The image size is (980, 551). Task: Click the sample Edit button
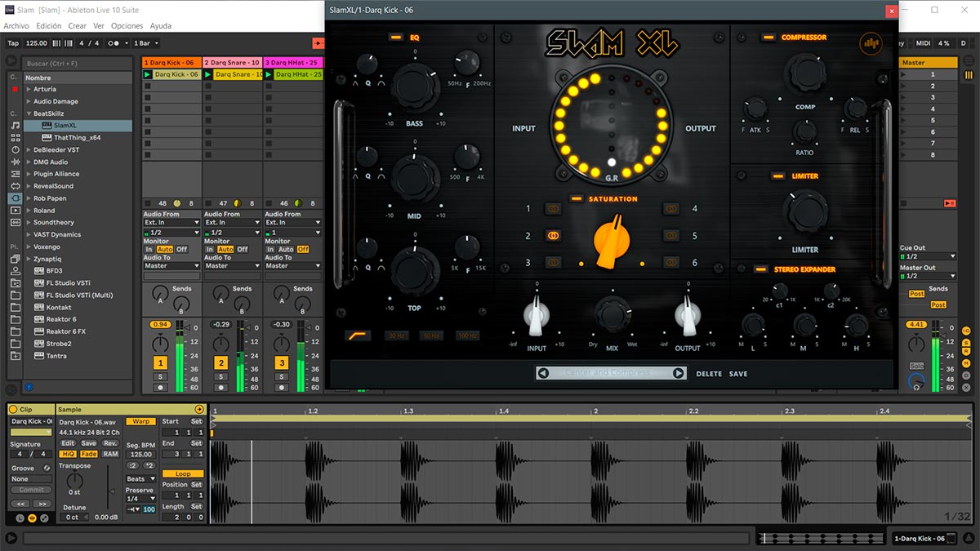click(x=68, y=443)
